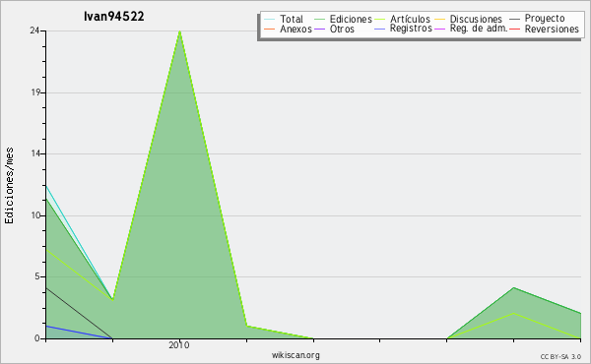591x364 pixels.
Task: Click the chart title Ivan94522
Action: point(114,17)
